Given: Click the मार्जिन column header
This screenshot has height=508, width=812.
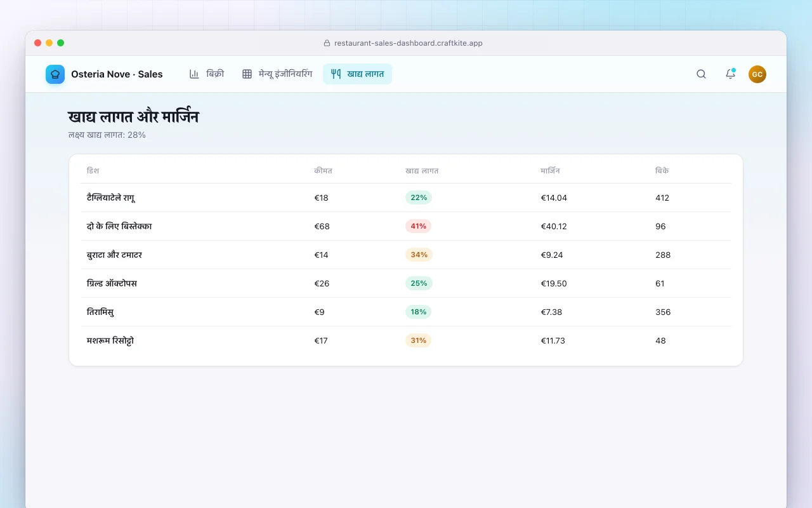Looking at the screenshot, I should point(550,171).
